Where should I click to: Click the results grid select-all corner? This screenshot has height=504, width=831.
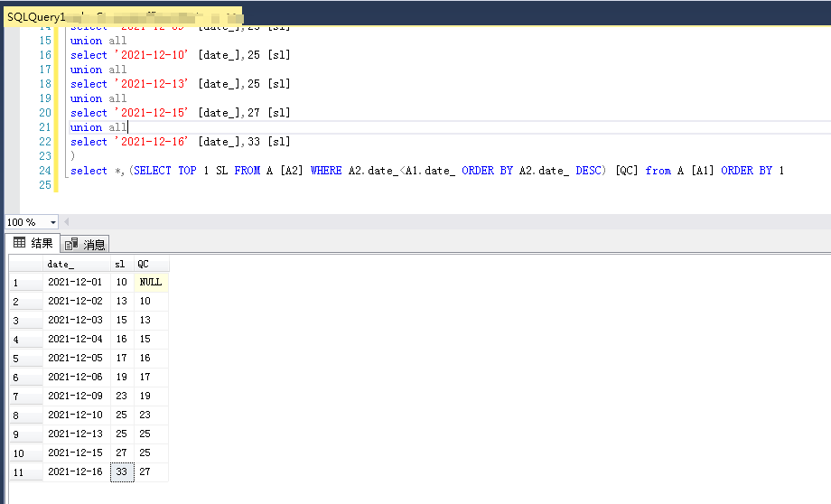point(26,264)
